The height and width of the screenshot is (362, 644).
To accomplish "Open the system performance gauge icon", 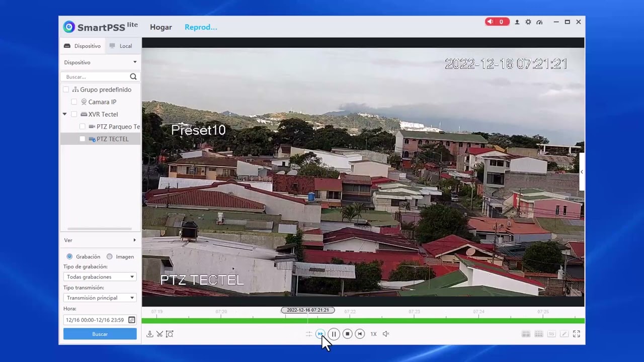I will 539,22.
